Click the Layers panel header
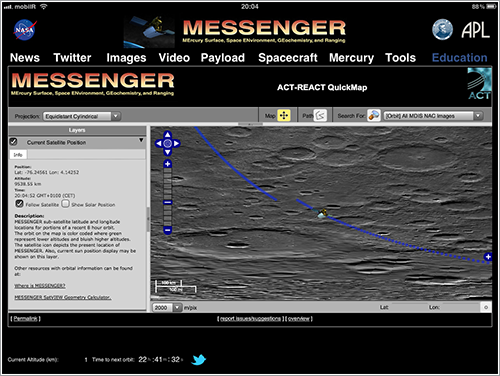This screenshot has width=500, height=376. tap(77, 130)
